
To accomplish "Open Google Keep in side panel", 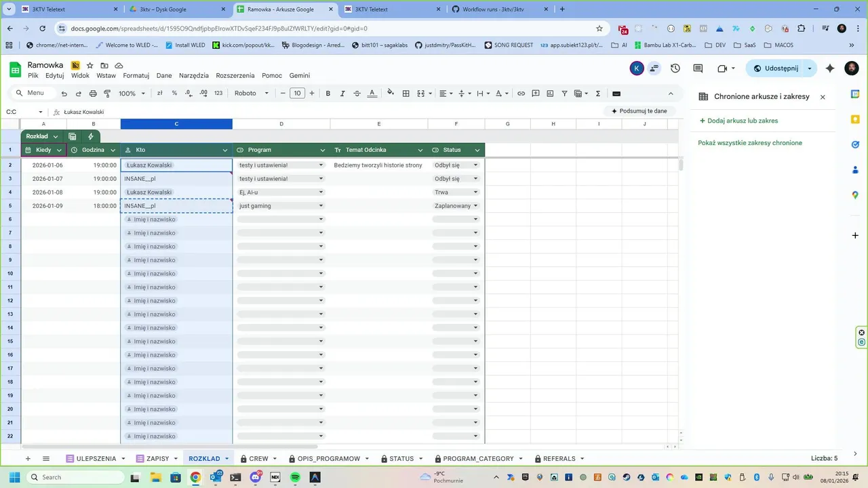I will [855, 119].
